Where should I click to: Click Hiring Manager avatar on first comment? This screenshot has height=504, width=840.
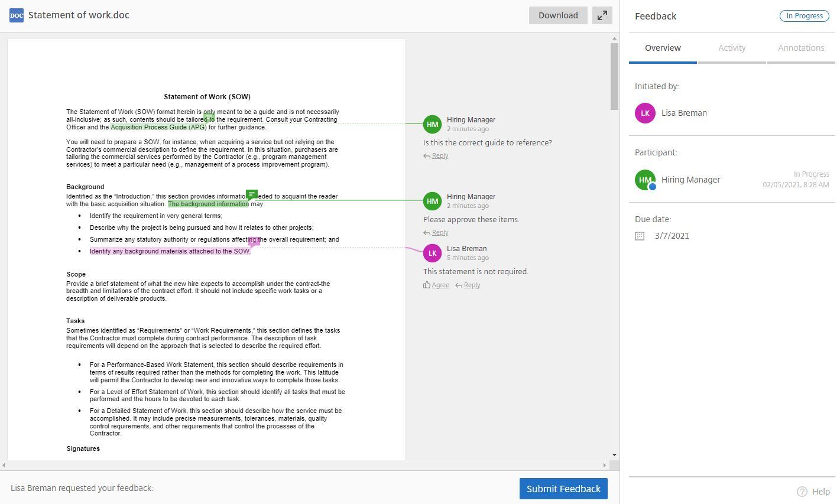click(x=433, y=124)
